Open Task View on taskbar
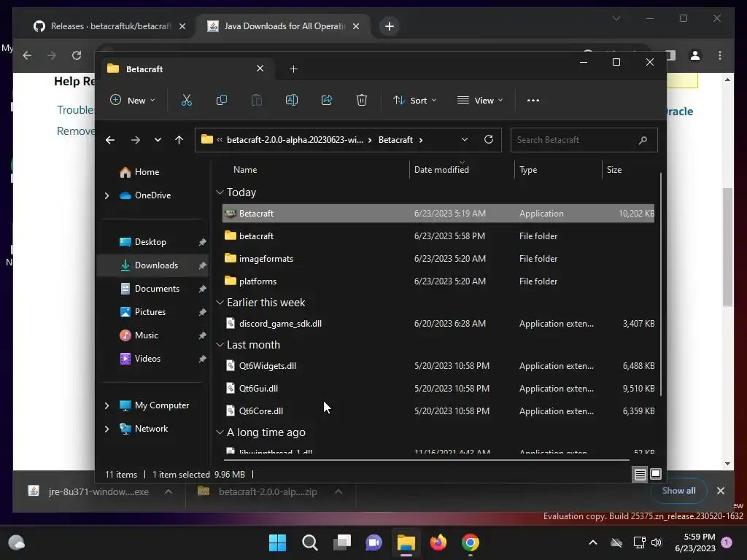This screenshot has width=747, height=560. click(341, 542)
